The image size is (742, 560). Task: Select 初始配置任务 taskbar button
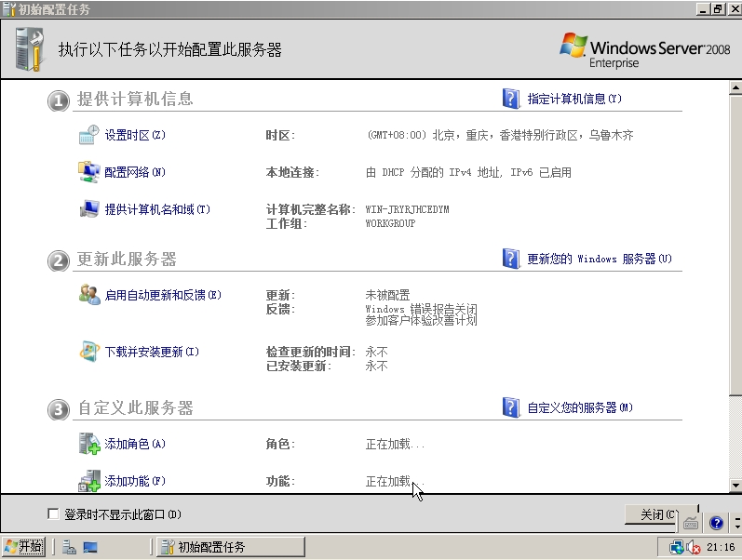click(231, 547)
